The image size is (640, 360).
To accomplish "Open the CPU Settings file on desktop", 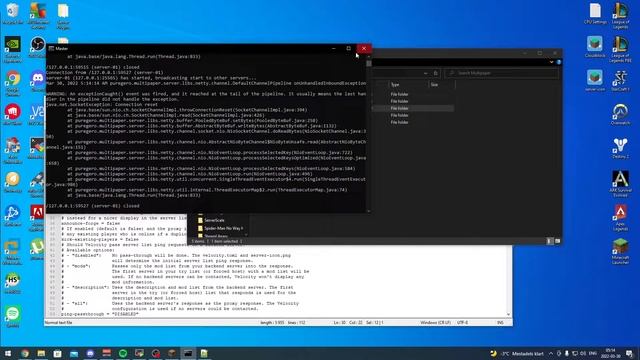I will click(x=595, y=13).
